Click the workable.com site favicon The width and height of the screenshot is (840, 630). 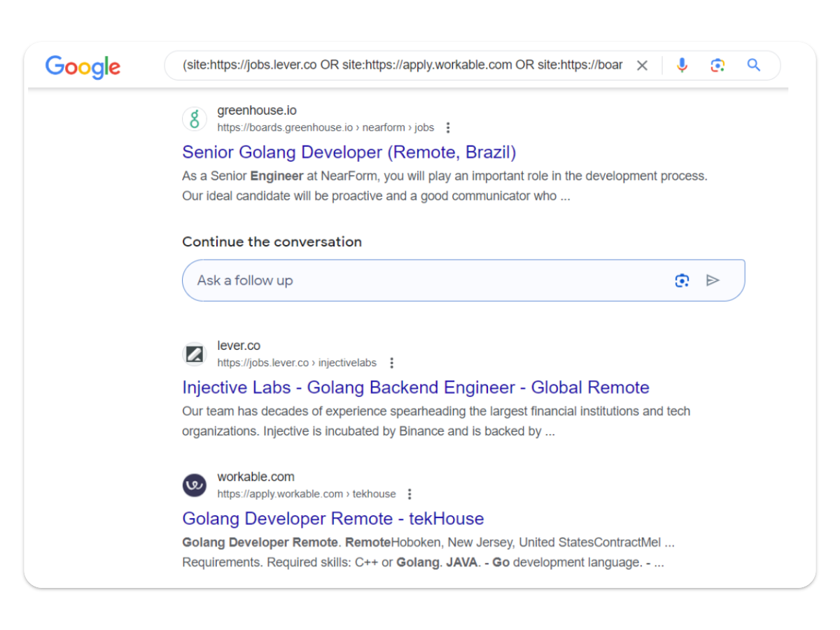(x=195, y=485)
